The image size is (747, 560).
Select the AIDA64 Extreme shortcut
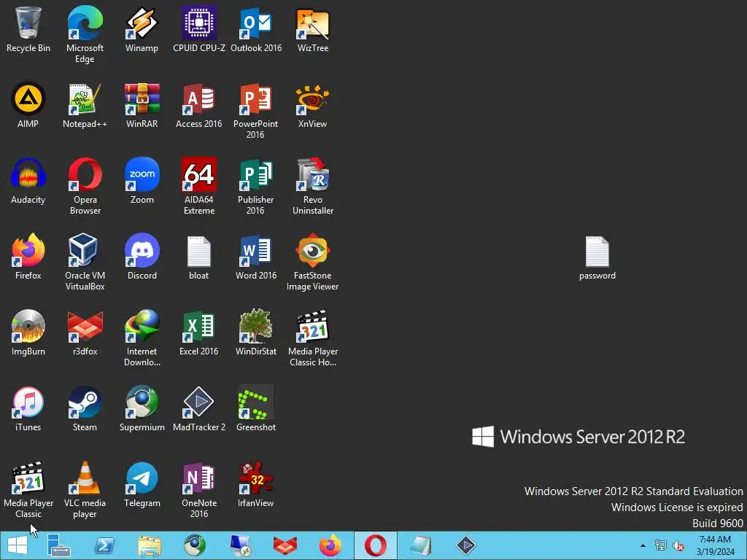198,186
